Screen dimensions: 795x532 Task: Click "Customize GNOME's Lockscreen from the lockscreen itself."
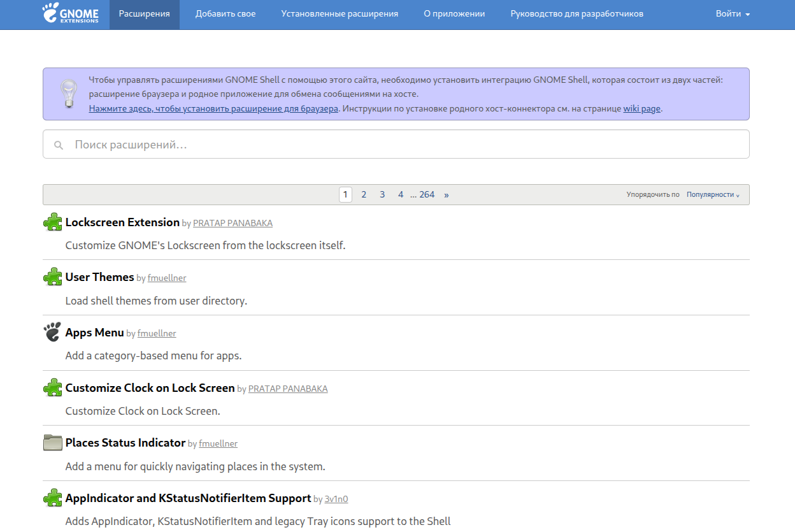click(x=205, y=245)
